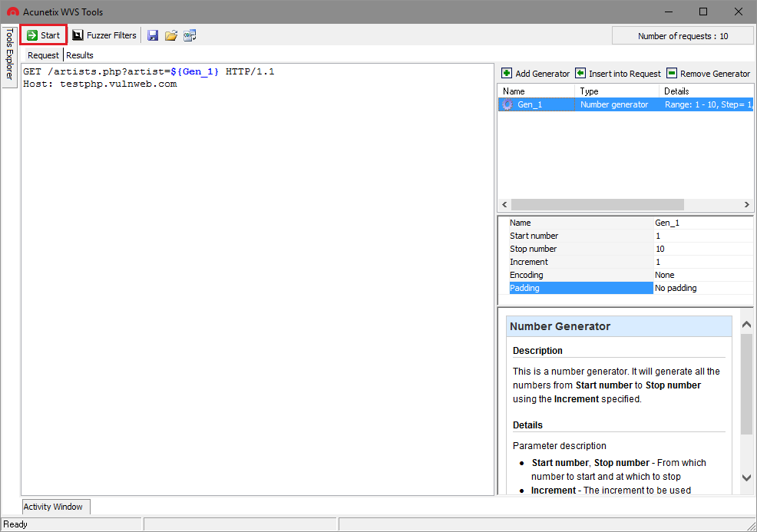Viewport: 757px width, 532px height.
Task: Click the Insert into Request arrow icon
Action: 580,74
